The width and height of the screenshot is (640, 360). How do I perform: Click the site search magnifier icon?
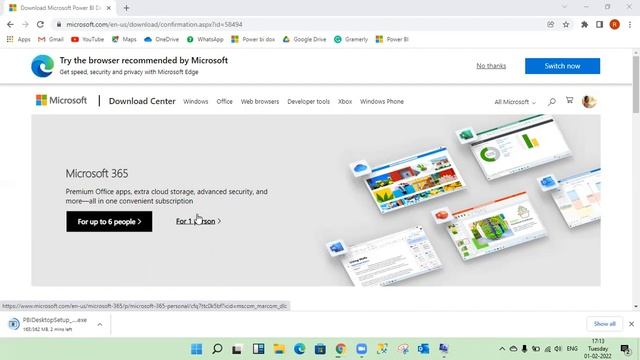pos(552,101)
